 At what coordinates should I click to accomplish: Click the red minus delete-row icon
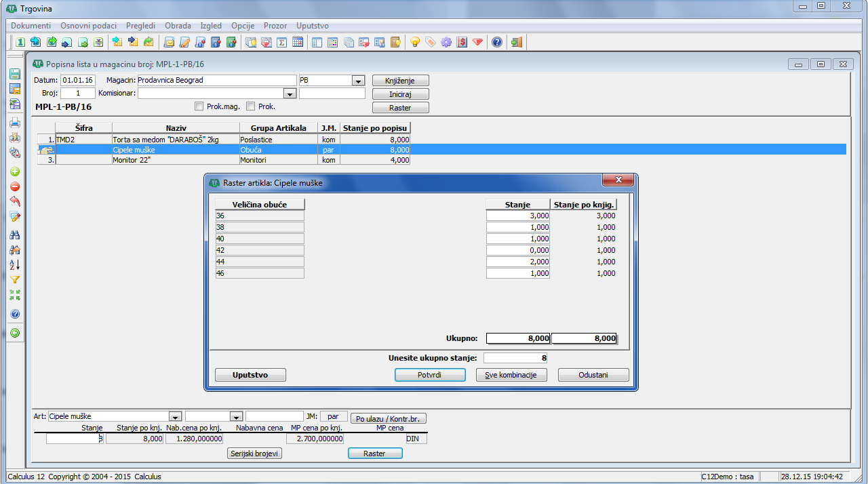[x=14, y=186]
